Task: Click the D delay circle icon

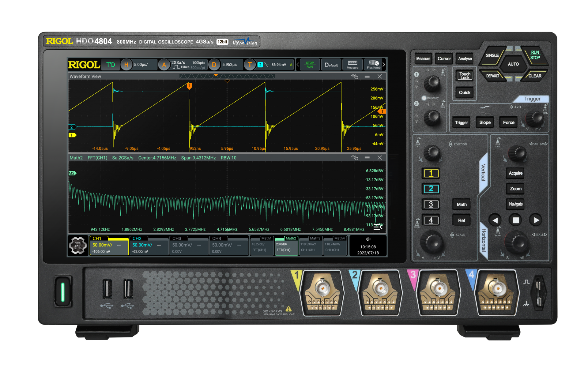Action: 214,65
